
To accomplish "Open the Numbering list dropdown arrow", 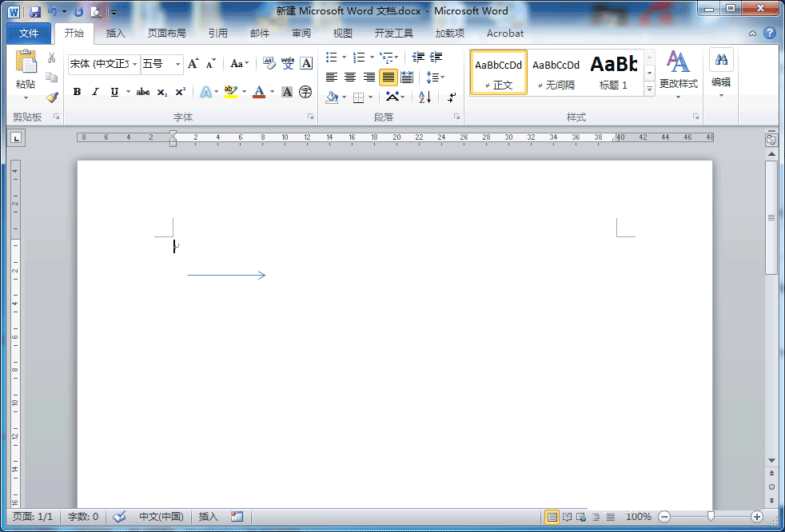I will (x=372, y=57).
